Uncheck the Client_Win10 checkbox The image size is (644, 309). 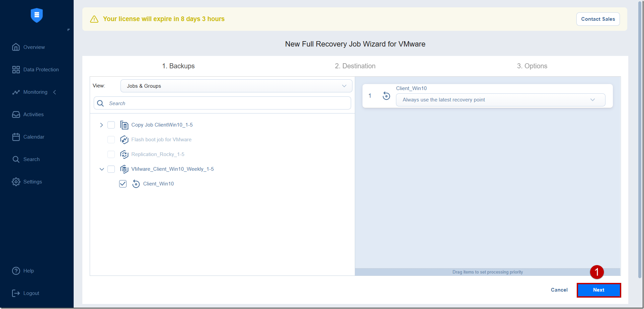(x=123, y=184)
